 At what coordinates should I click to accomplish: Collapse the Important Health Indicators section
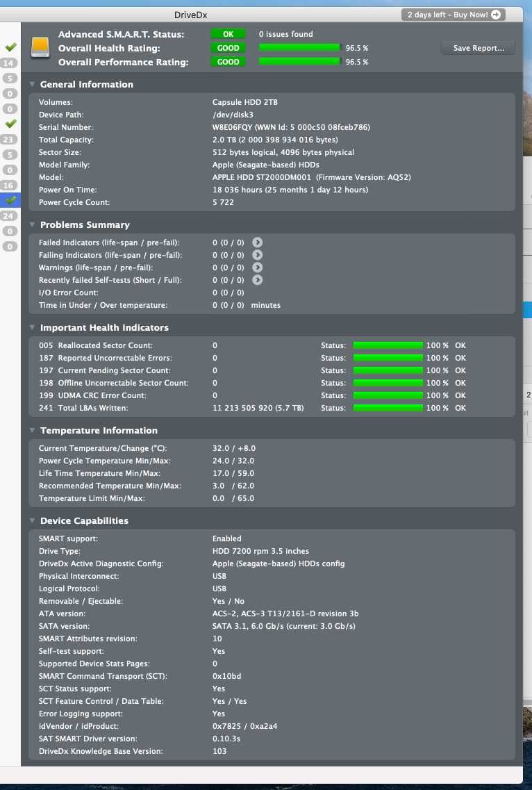(32, 327)
